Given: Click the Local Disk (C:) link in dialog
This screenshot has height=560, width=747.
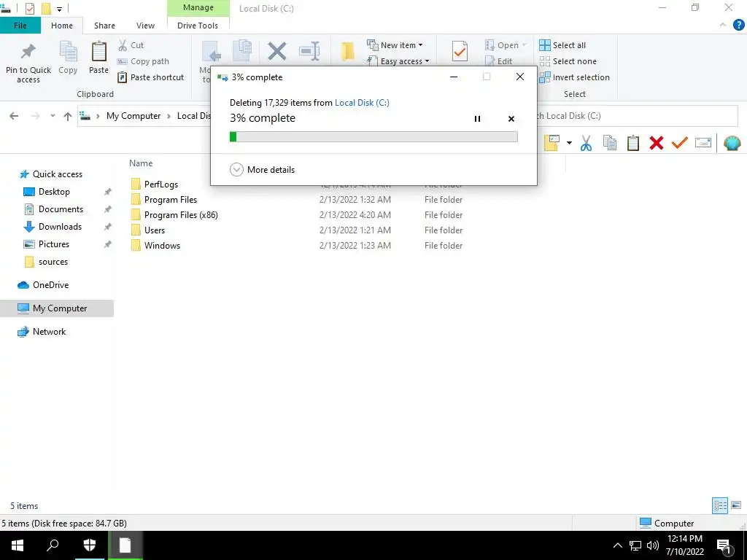Looking at the screenshot, I should tap(362, 102).
